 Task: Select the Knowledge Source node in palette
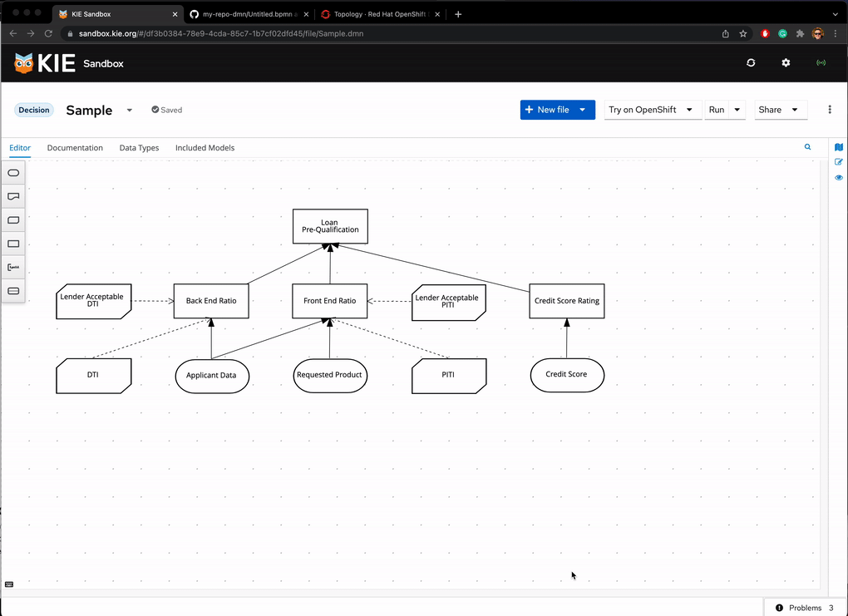pos(13,197)
